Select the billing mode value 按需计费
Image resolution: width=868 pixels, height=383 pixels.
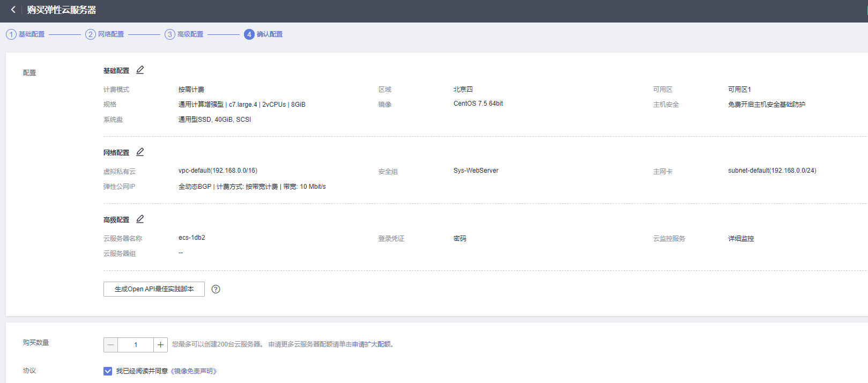[191, 90]
